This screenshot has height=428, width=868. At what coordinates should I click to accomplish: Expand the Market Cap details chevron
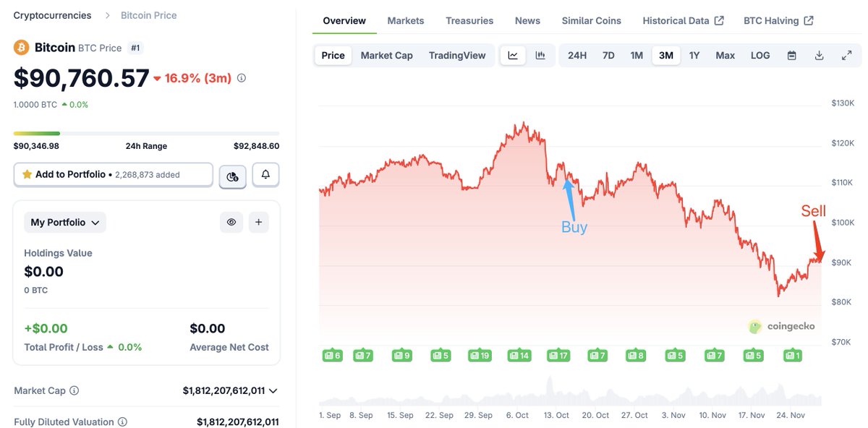pos(273,391)
